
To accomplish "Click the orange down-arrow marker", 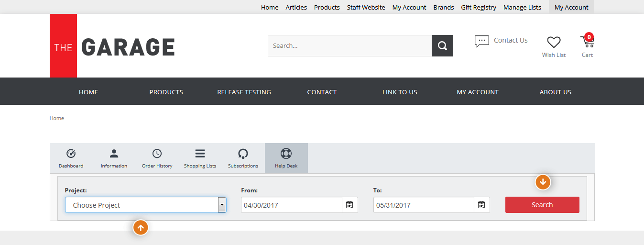I will [543, 182].
